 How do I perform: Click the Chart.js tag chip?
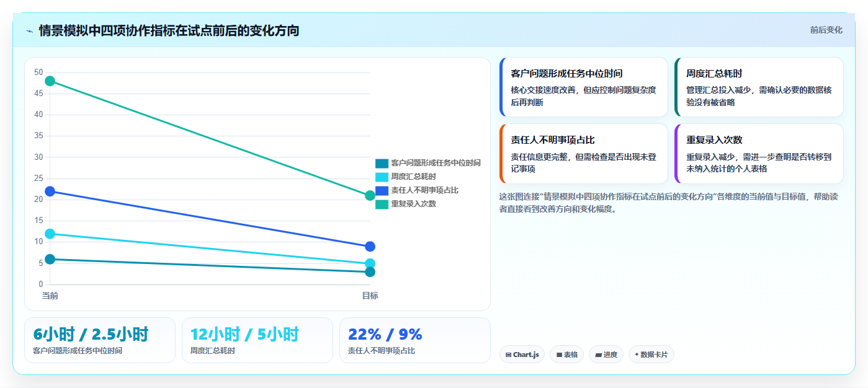(x=522, y=355)
